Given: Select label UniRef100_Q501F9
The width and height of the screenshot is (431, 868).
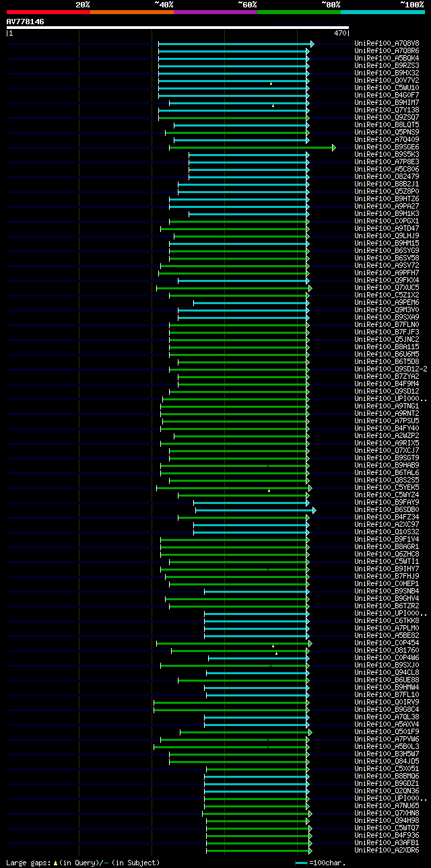Looking at the screenshot, I should pyautogui.click(x=387, y=732).
